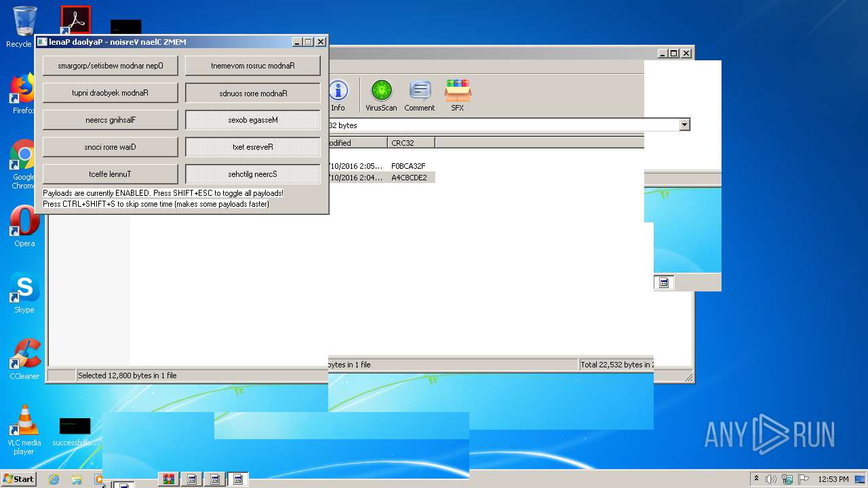Viewport: 868px width, 488px height.
Task: Click the Info icon in WinRAR toolbar
Action: tap(338, 96)
